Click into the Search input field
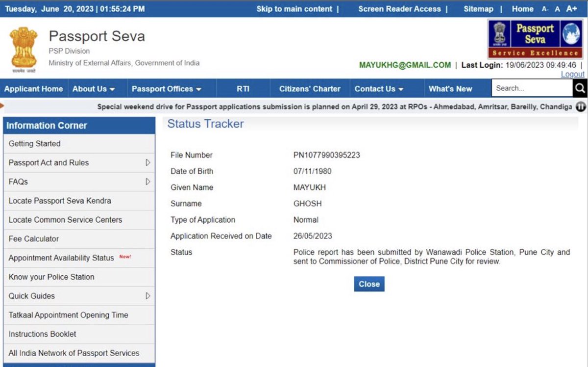 tap(532, 88)
